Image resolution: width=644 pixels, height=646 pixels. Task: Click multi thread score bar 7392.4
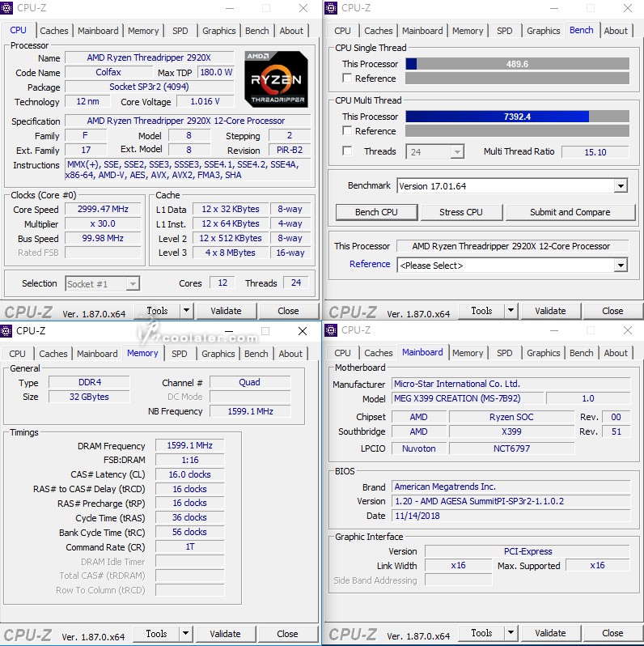click(517, 117)
